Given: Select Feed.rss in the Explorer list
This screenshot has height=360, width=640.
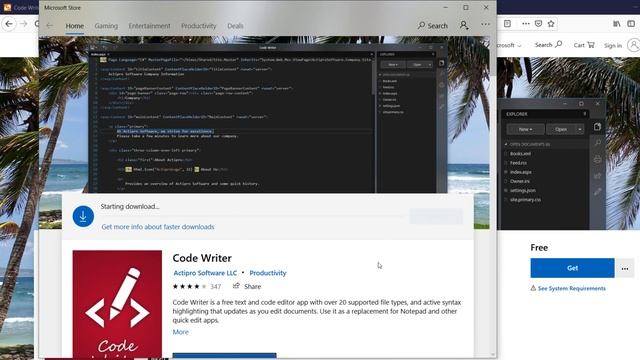Looking at the screenshot, I should click(518, 163).
